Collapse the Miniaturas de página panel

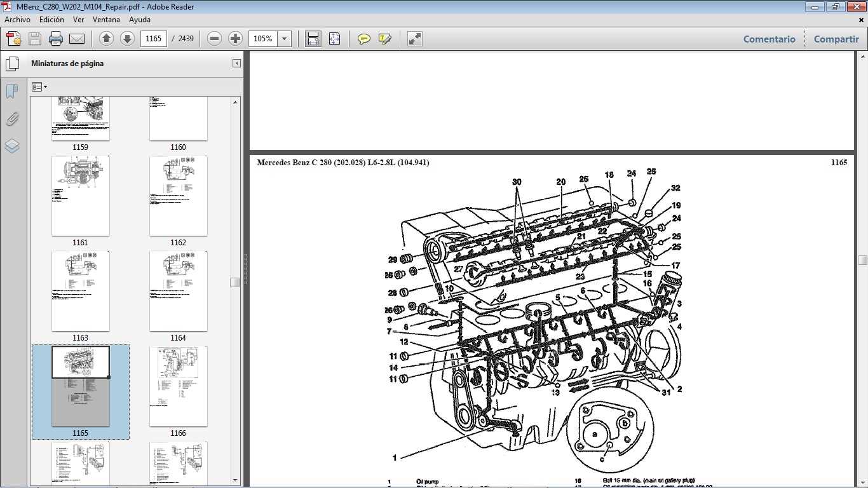(236, 64)
